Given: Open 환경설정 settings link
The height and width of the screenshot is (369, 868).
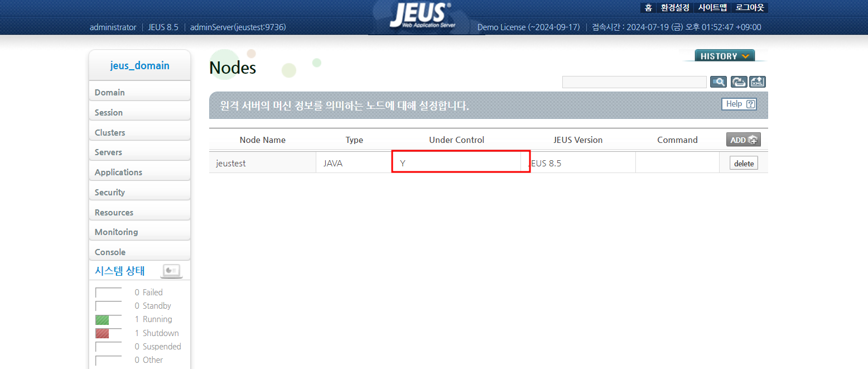Looking at the screenshot, I should [x=675, y=7].
